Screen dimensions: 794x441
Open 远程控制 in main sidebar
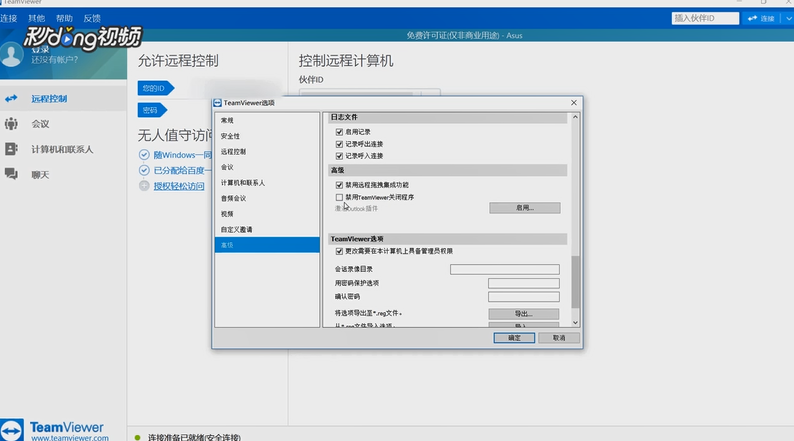tap(63, 99)
